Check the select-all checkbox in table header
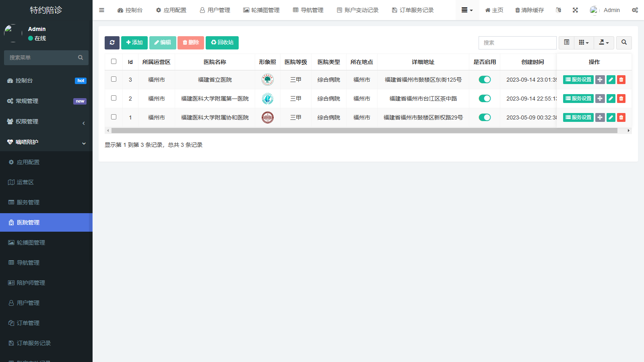The image size is (644, 362). [114, 62]
